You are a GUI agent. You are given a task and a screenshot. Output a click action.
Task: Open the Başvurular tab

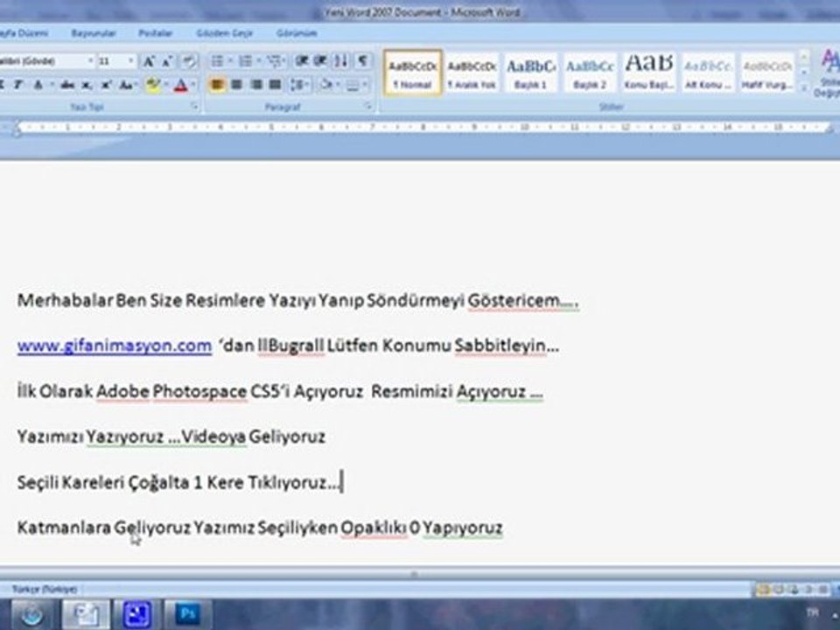tap(94, 33)
